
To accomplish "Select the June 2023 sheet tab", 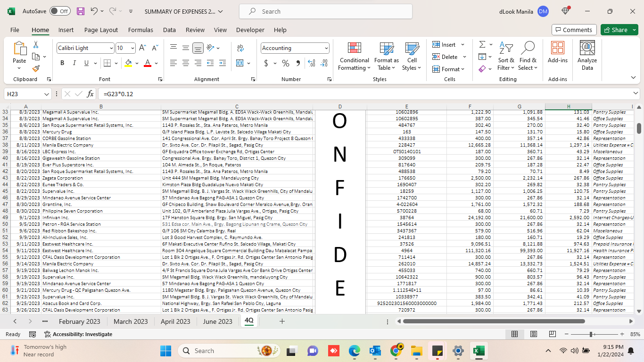I will [x=217, y=321].
